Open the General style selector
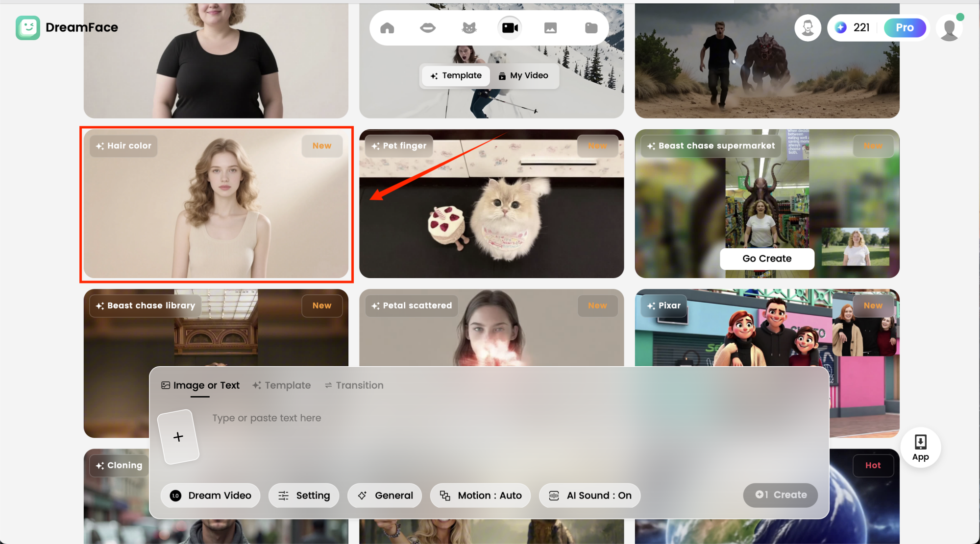 coord(385,496)
